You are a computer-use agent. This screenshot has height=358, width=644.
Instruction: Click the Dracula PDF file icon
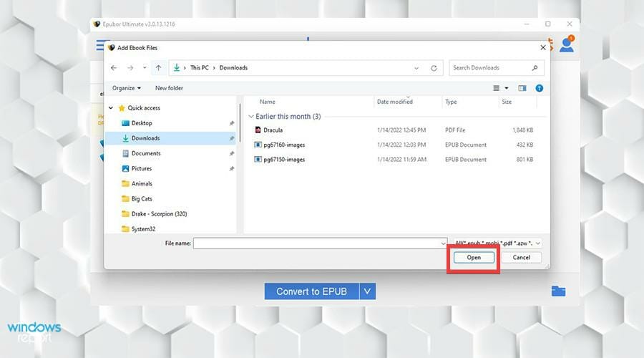point(258,130)
